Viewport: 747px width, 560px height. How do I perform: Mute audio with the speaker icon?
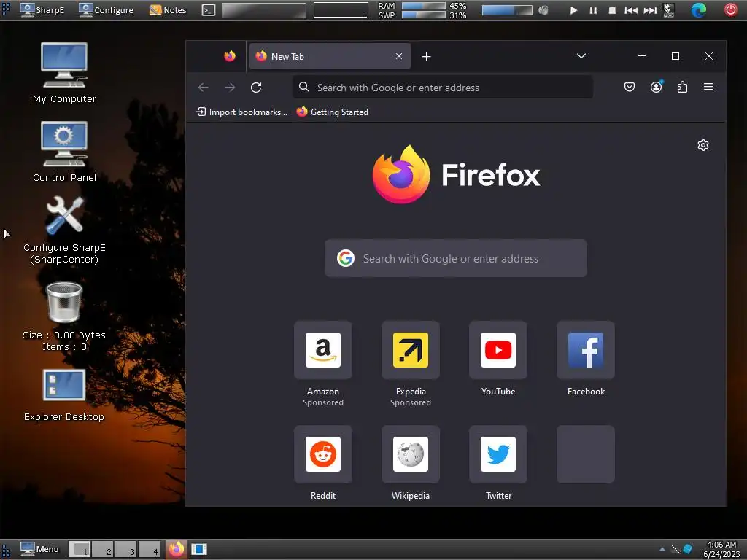tap(543, 10)
